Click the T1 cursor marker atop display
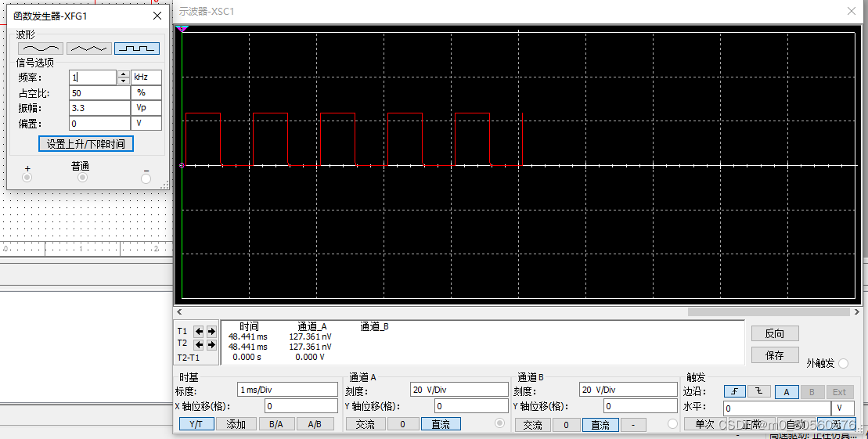 click(x=182, y=29)
